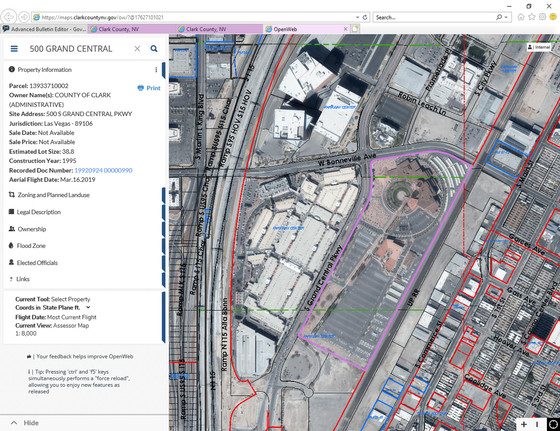Click the feedback helps improve OpenWeb link
This screenshot has width=560, height=431.
tap(84, 356)
